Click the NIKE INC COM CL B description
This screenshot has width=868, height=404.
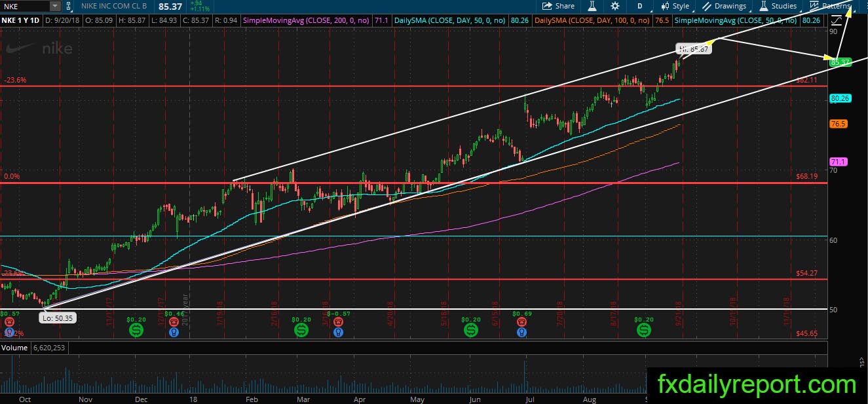tap(115, 6)
